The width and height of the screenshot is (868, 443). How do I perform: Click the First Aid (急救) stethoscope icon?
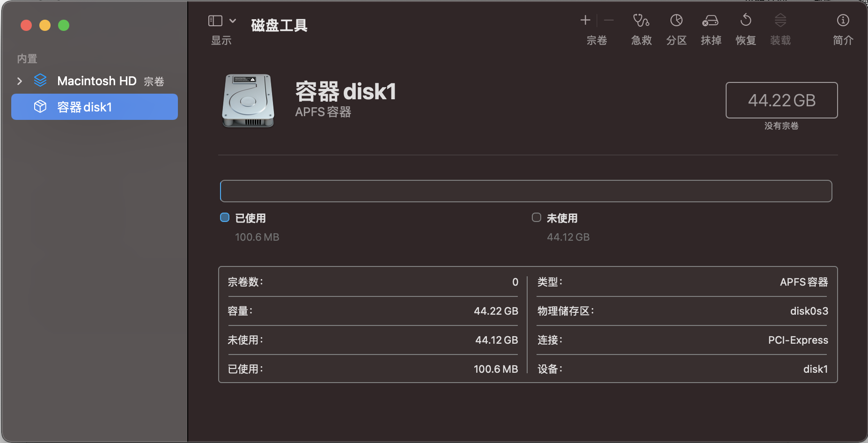click(641, 21)
